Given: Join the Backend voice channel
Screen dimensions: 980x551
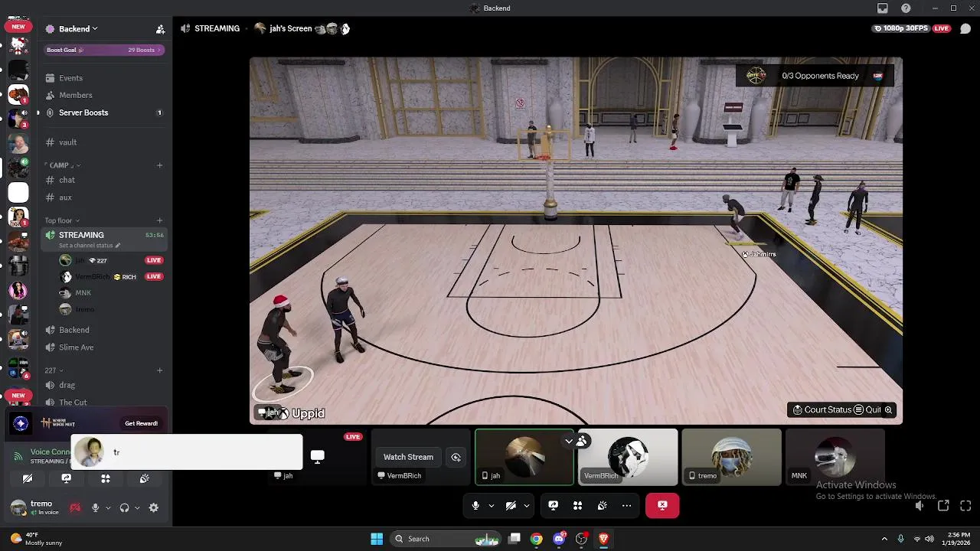Looking at the screenshot, I should 104,330.
